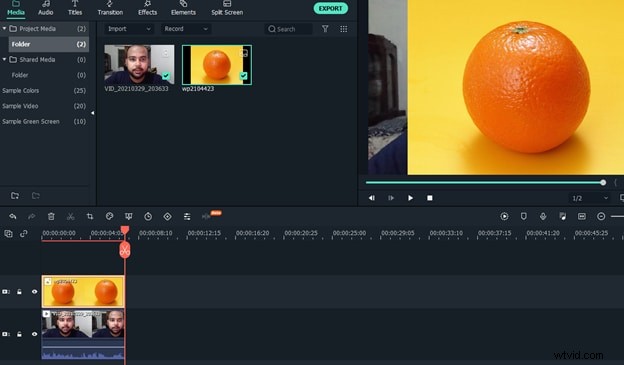The height and width of the screenshot is (365, 624).
Task: Click the Keyframe diamond icon
Action: (168, 216)
